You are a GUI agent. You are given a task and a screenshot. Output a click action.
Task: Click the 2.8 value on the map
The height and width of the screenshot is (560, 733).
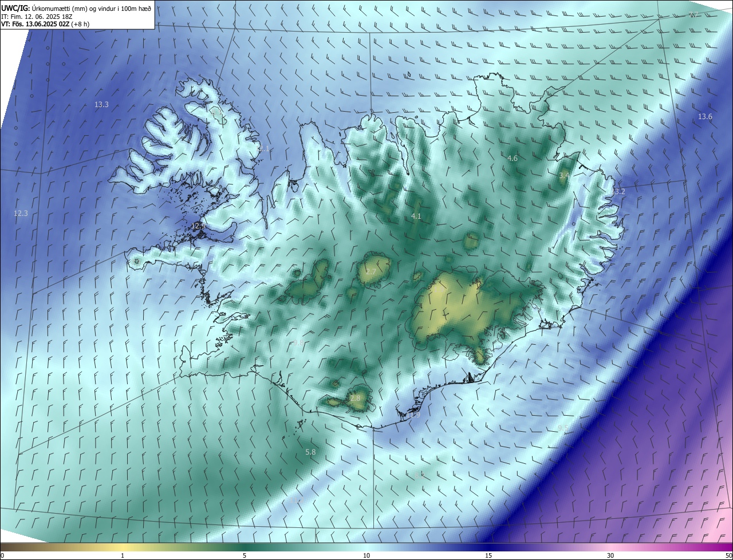(355, 398)
